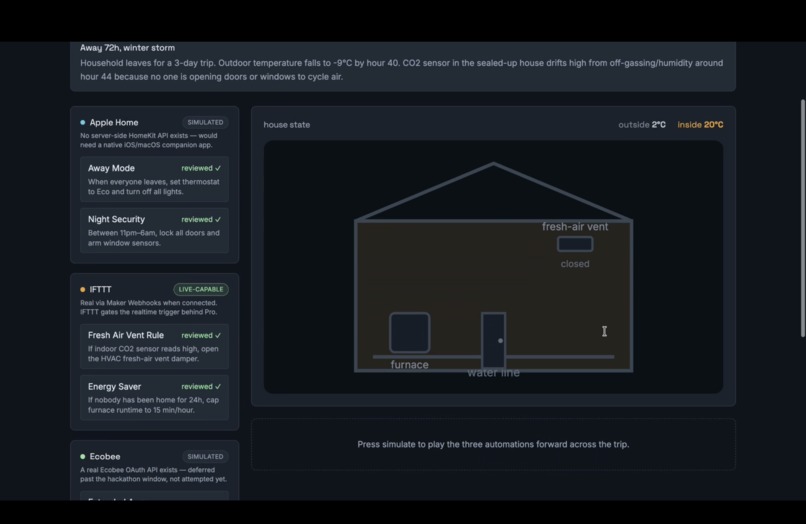Select the Energy Saver automation card
Viewport: 806px width, 524px height.
click(x=154, y=397)
